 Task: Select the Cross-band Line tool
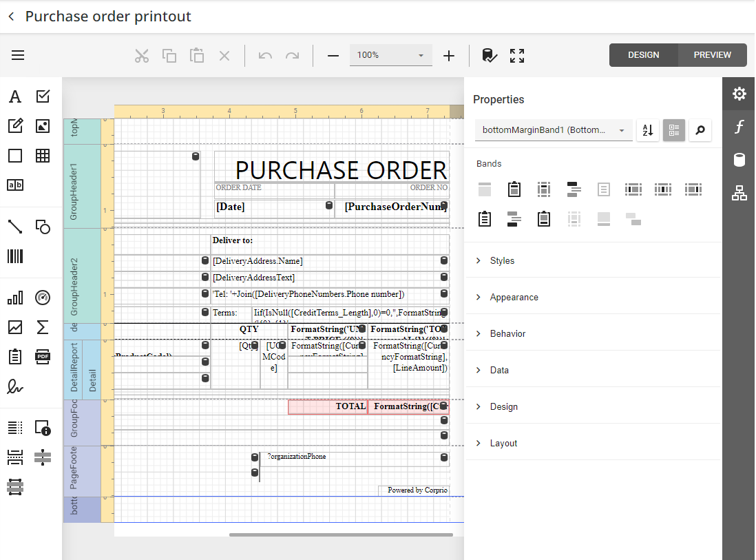coord(43,457)
